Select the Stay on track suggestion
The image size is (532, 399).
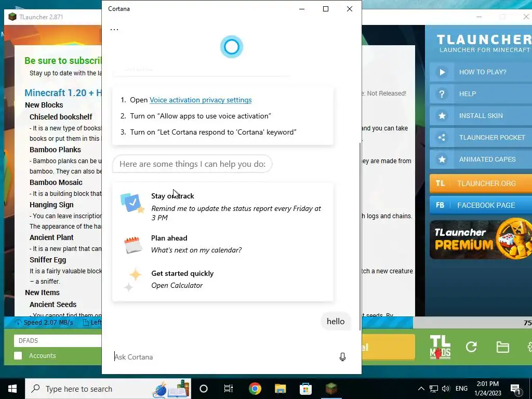point(222,206)
